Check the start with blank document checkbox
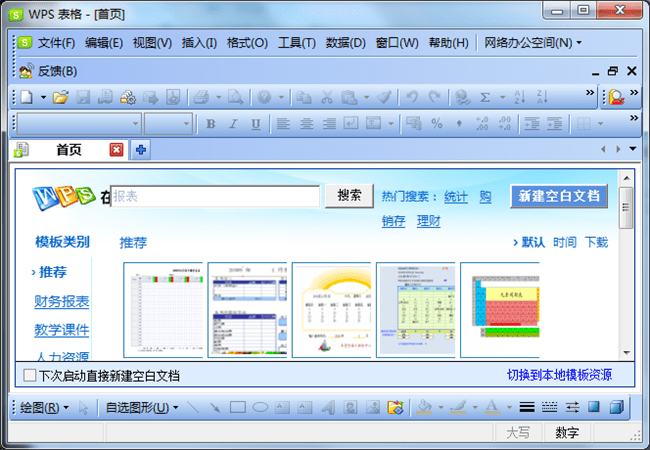 (x=29, y=375)
